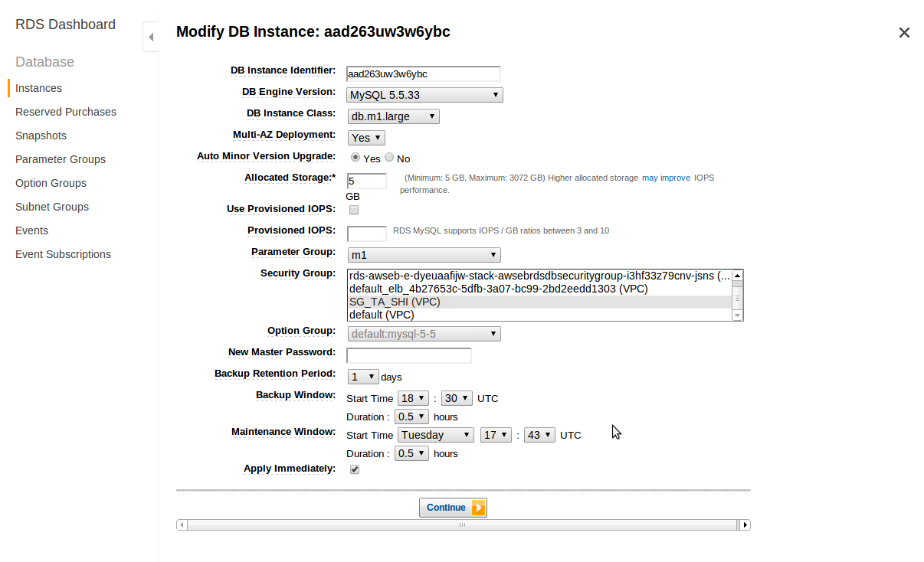This screenshot has width=924, height=562.
Task: Open Backup Retention Period days dropdown
Action: tap(363, 377)
